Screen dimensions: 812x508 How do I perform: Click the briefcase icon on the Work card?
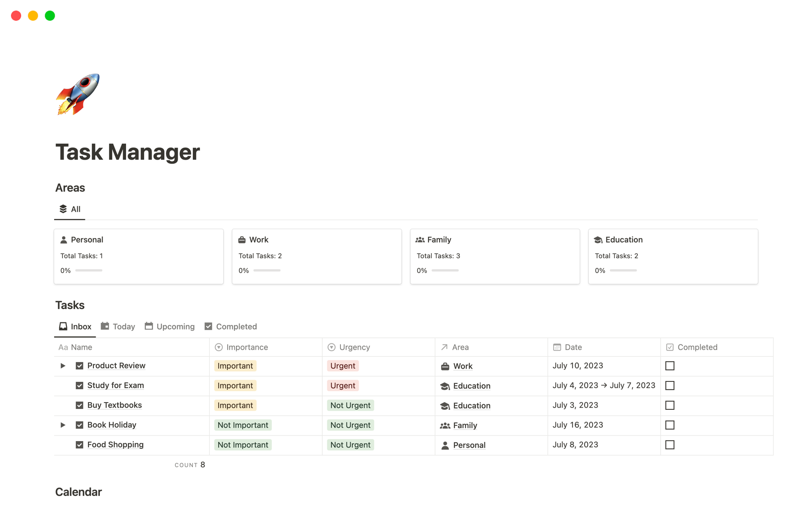pyautogui.click(x=242, y=239)
